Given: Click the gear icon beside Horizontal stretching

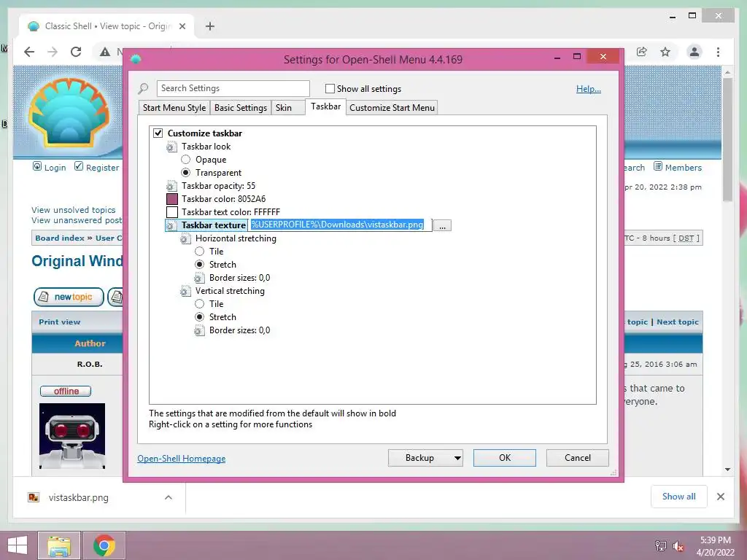Looking at the screenshot, I should click(x=185, y=238).
